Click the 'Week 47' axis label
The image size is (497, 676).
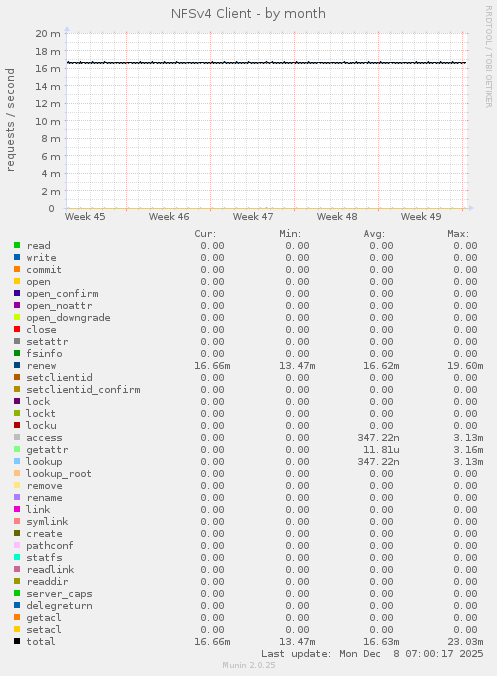[x=253, y=216]
